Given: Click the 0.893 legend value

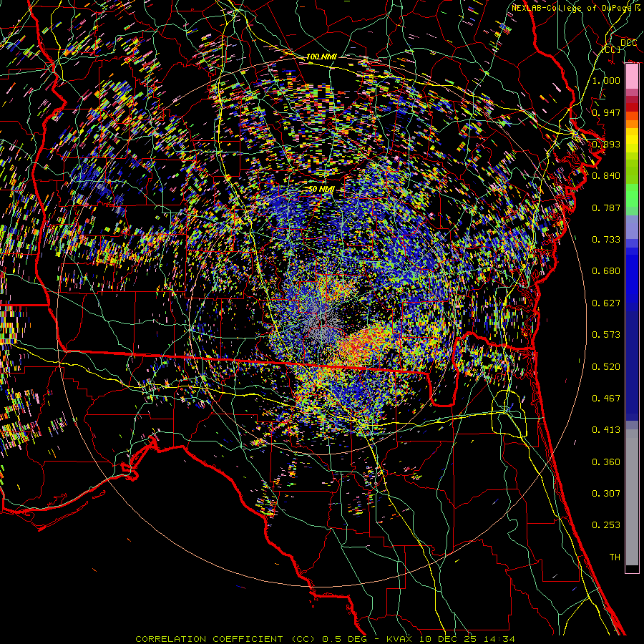Looking at the screenshot, I should click(x=606, y=144).
